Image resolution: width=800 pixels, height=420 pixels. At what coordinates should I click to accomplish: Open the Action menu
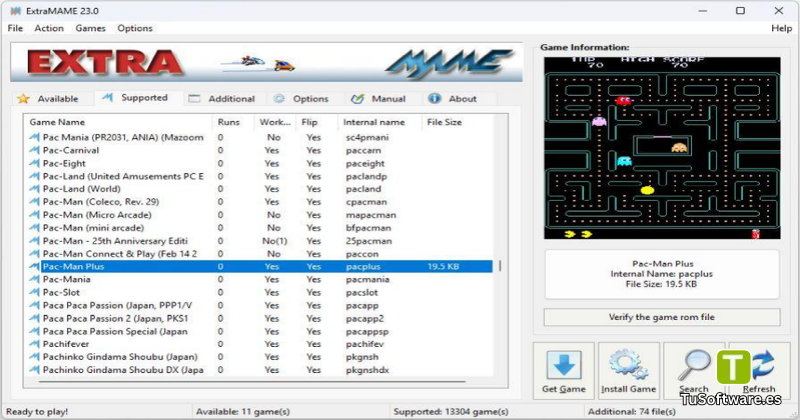[49, 28]
